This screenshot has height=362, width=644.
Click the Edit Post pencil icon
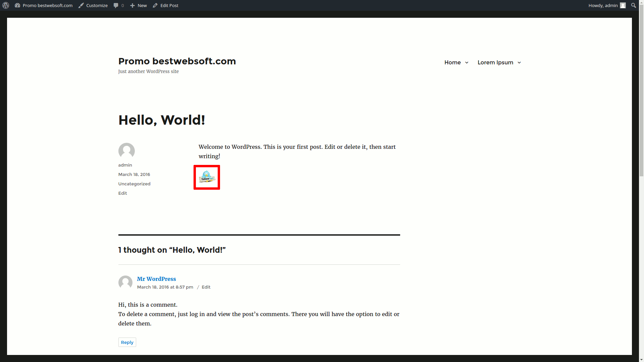click(155, 5)
